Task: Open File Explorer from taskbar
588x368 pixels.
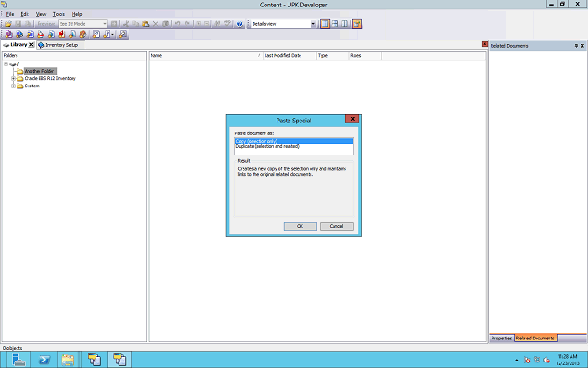Action: [68, 360]
